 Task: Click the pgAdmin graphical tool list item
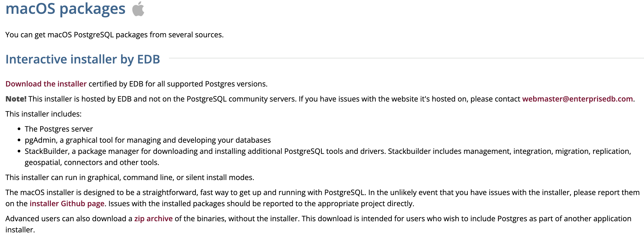[147, 140]
